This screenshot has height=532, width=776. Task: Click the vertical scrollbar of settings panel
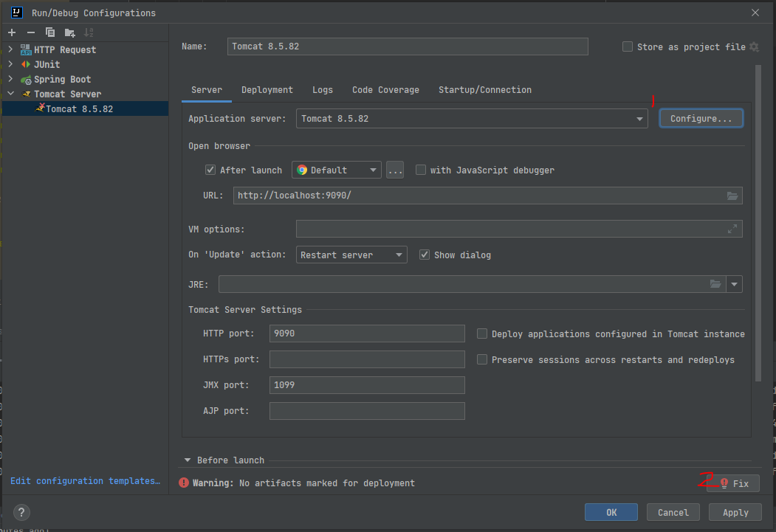(x=758, y=223)
